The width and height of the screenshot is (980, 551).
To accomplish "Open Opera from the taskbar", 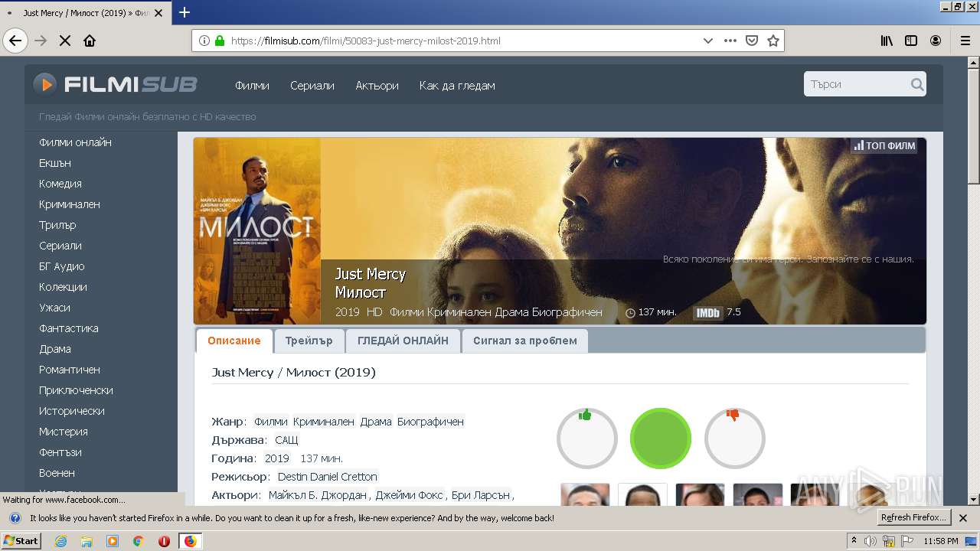I will 164,541.
